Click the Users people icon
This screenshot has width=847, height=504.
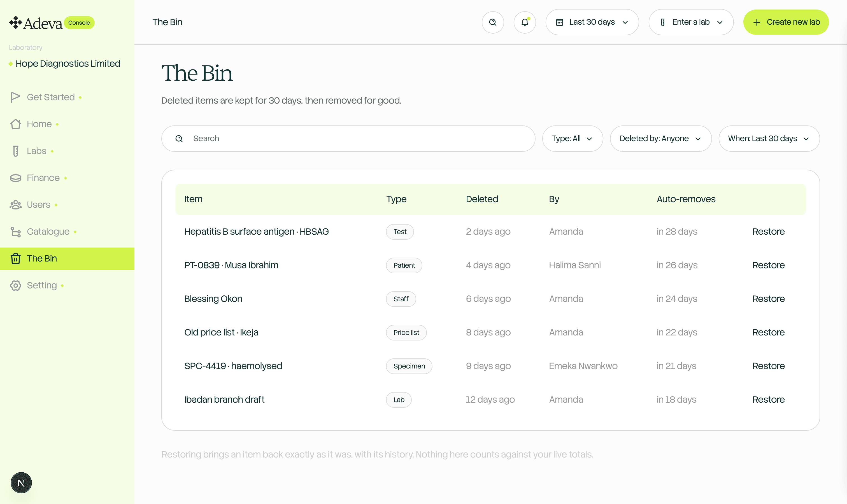(15, 205)
